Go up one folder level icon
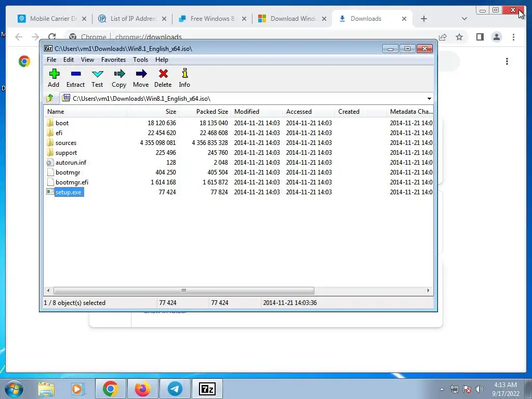The height and width of the screenshot is (399, 532). coord(50,98)
